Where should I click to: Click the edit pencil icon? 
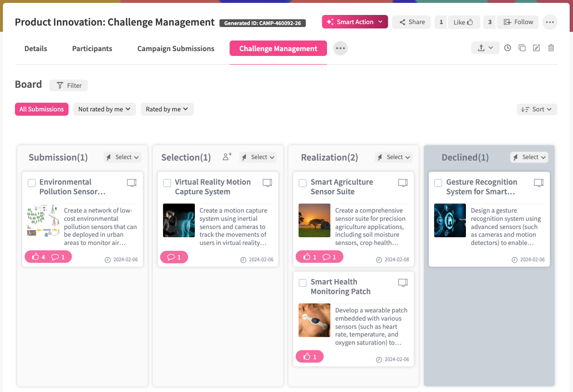point(536,48)
